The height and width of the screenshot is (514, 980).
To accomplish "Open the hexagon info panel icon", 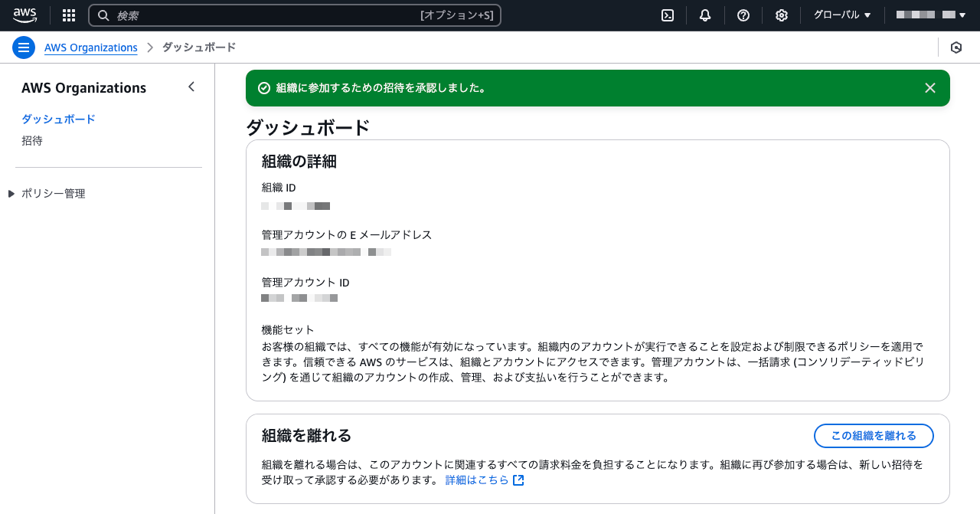I will (x=956, y=47).
